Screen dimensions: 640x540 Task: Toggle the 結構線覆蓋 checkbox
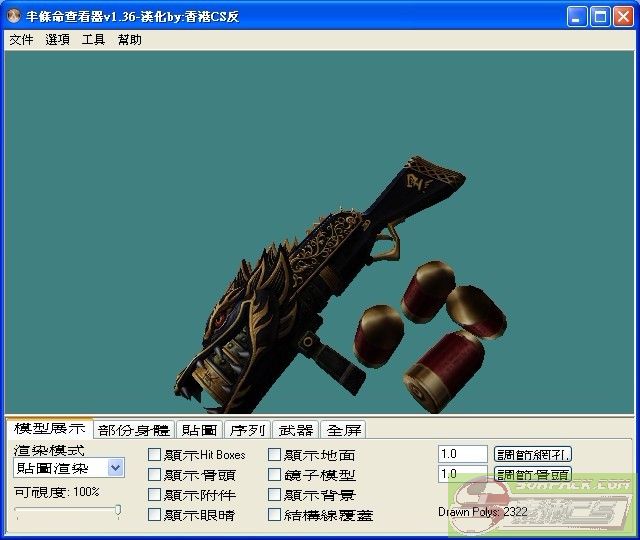coord(275,515)
